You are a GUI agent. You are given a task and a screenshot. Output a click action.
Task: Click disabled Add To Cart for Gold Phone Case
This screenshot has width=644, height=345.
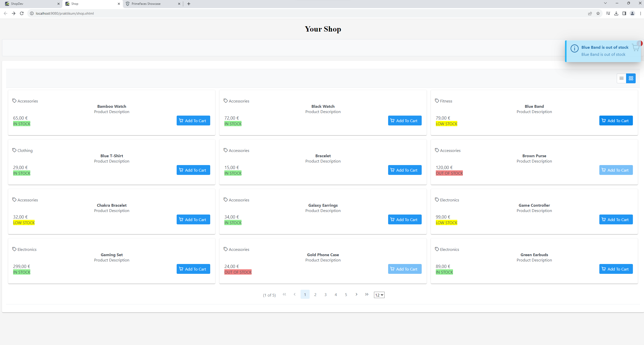click(x=405, y=269)
